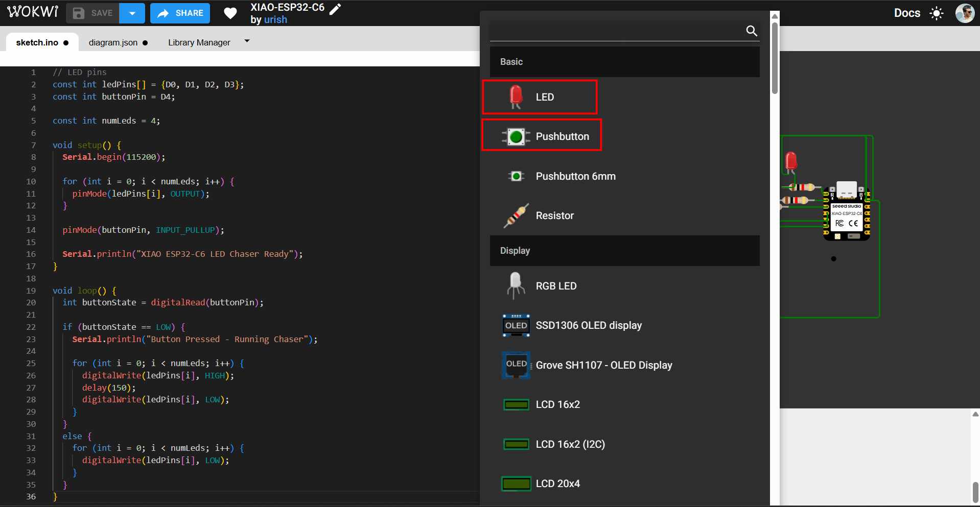Viewport: 980px width, 507px height.
Task: Add Grove SH1107 OLED Display
Action: pyautogui.click(x=624, y=365)
